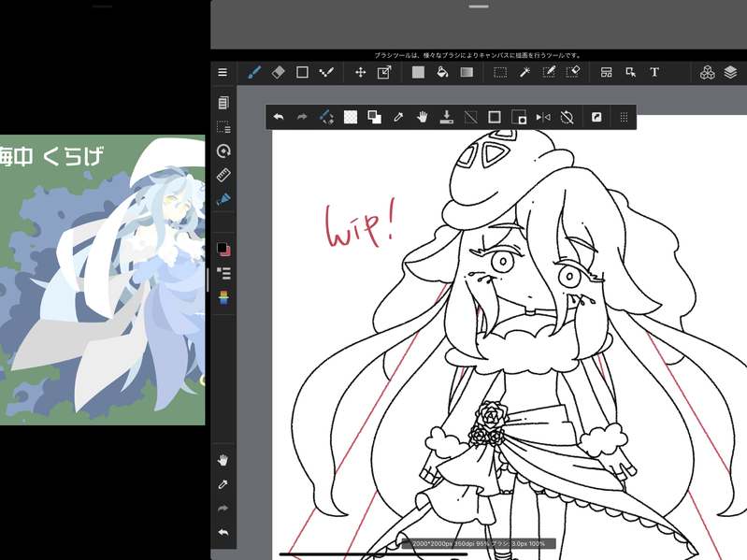Open the Ruler snap settings
The image size is (747, 560).
[223, 175]
